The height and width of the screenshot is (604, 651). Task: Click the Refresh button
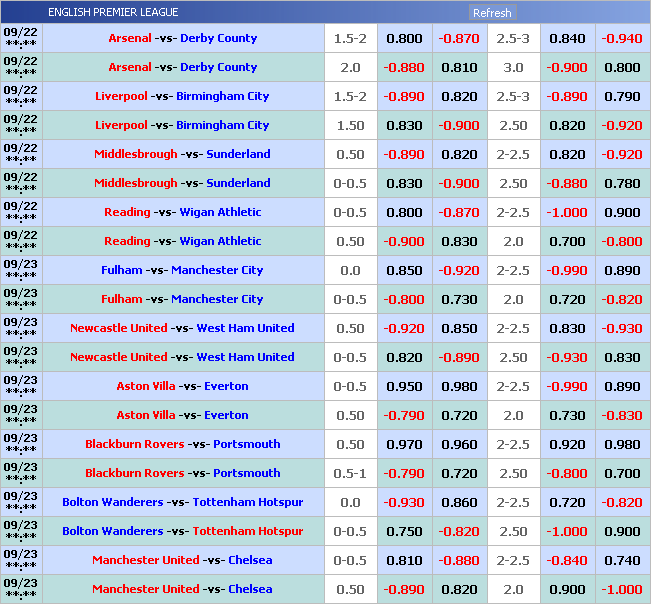tap(492, 13)
